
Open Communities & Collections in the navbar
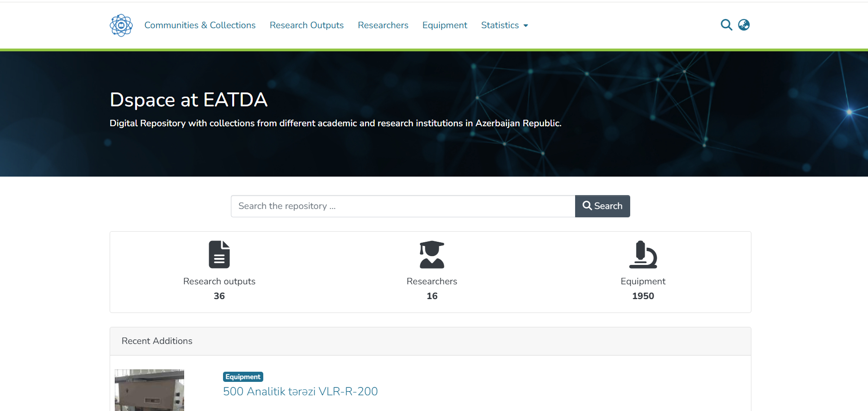(200, 25)
